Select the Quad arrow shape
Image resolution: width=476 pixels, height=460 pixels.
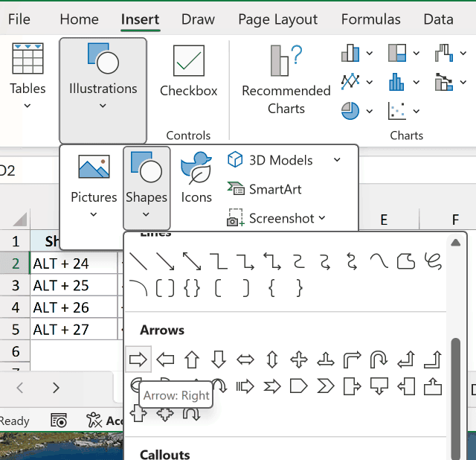point(299,360)
